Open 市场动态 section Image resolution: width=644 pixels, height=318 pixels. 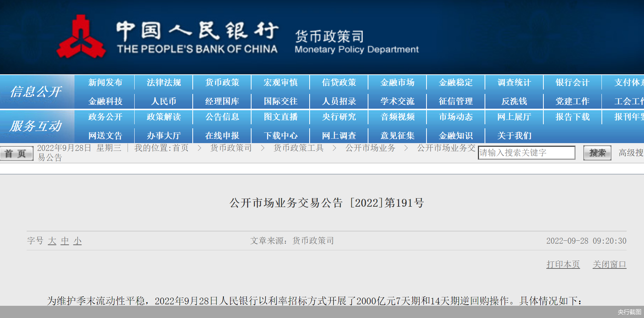456,117
